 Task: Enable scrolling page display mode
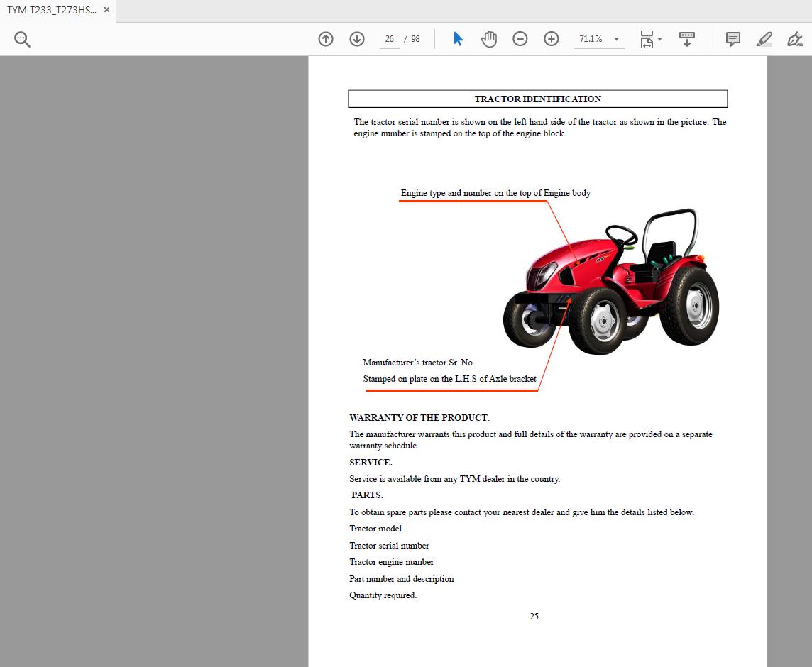point(687,39)
